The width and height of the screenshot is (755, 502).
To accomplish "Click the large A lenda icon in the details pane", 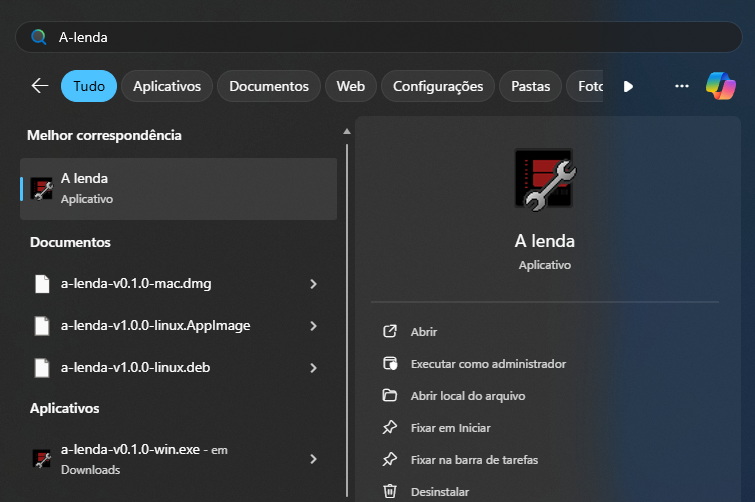I will point(545,180).
